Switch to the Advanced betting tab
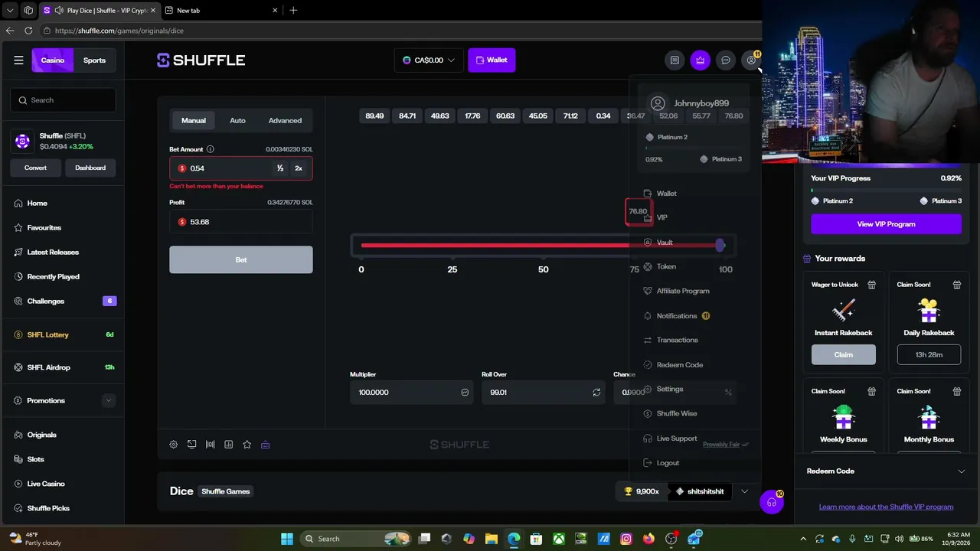 coord(285,121)
